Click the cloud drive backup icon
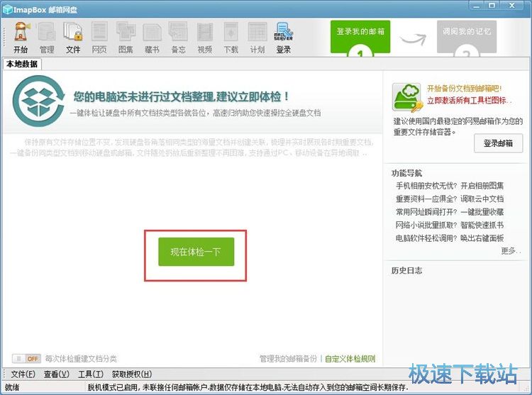 [x=407, y=98]
